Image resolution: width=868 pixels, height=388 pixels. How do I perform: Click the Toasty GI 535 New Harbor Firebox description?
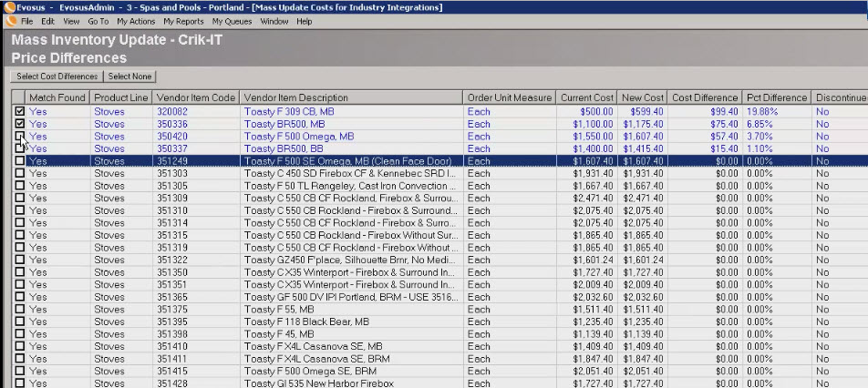[319, 383]
